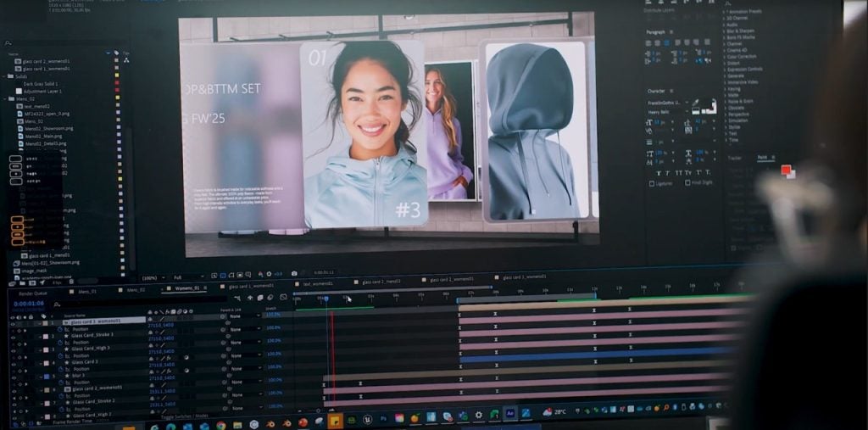Hide the blur 3 layer
Image resolution: width=868 pixels, height=430 pixels.
pos(12,377)
